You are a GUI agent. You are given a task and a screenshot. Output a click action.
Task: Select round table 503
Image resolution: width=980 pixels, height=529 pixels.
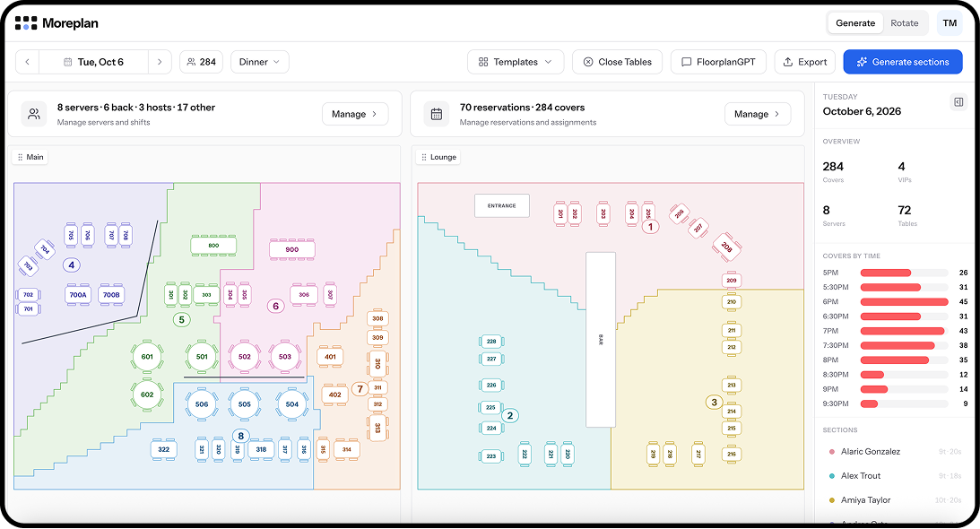(x=285, y=357)
